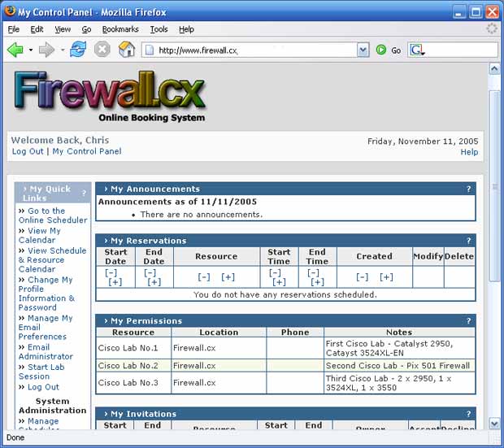Sort Start Date descending with [-]
The image size is (504, 448).
coord(111,272)
